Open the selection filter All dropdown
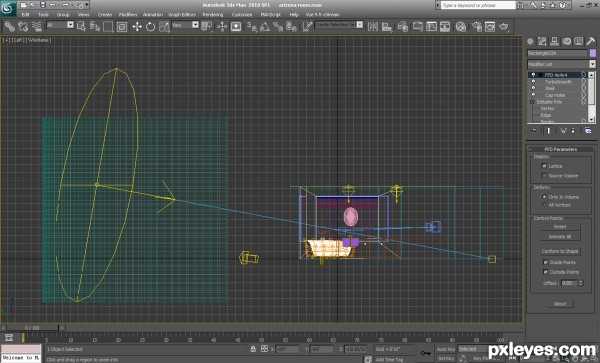The width and height of the screenshot is (600, 363). (60, 25)
